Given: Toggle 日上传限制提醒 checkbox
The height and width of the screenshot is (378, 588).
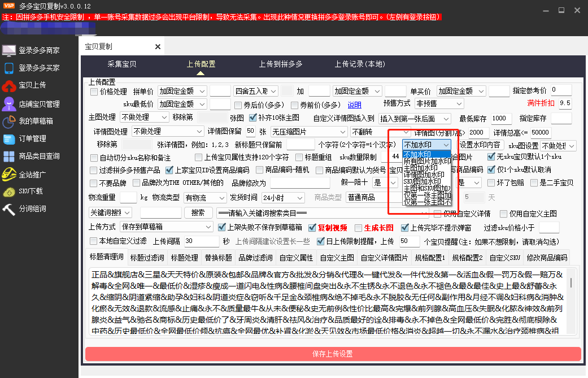Looking at the screenshot, I should pos(321,241).
